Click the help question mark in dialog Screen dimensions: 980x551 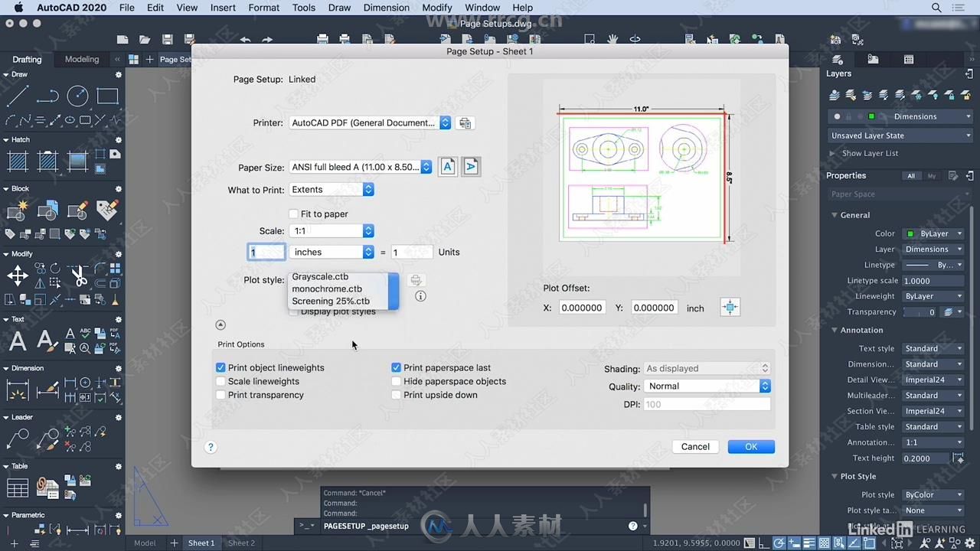tap(211, 447)
